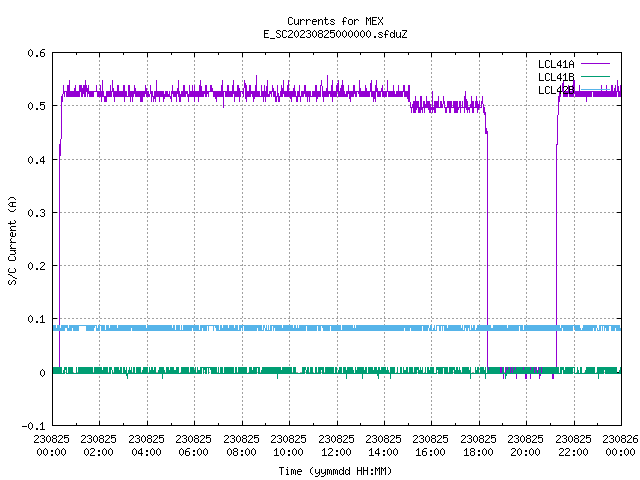The image size is (640, 480).
Task: Click the purple LCL41A legend line sample
Action: click(595, 64)
